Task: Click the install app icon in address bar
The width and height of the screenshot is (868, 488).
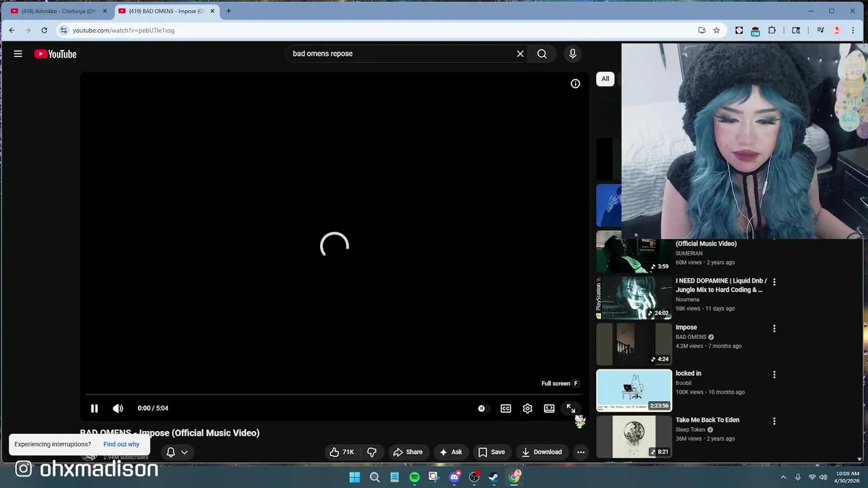Action: click(702, 30)
